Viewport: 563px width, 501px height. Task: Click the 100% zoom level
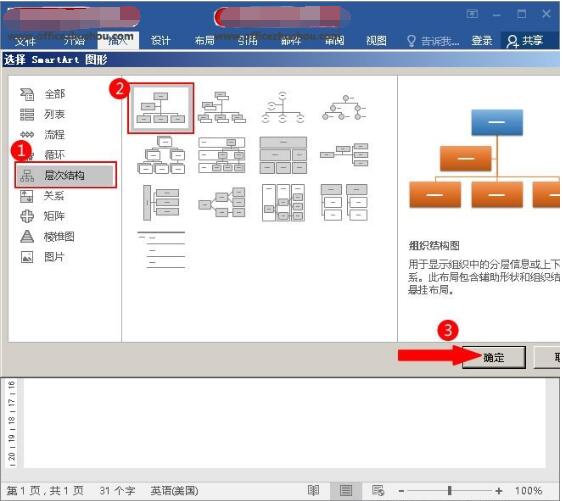tap(528, 490)
